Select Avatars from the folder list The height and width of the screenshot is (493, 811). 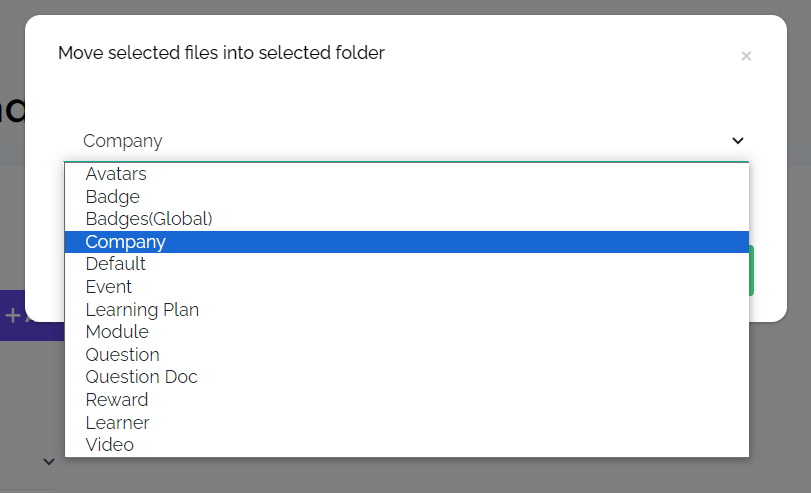(x=116, y=174)
